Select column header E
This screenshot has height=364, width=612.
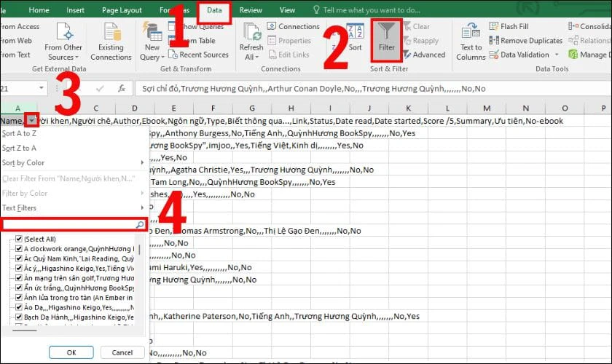173,108
